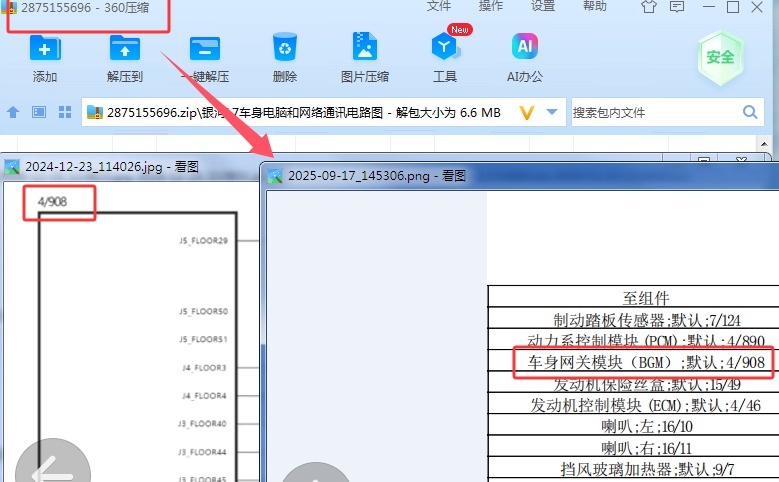
Task: Open the 图片压缩 (image compression) tool
Action: coord(365,47)
